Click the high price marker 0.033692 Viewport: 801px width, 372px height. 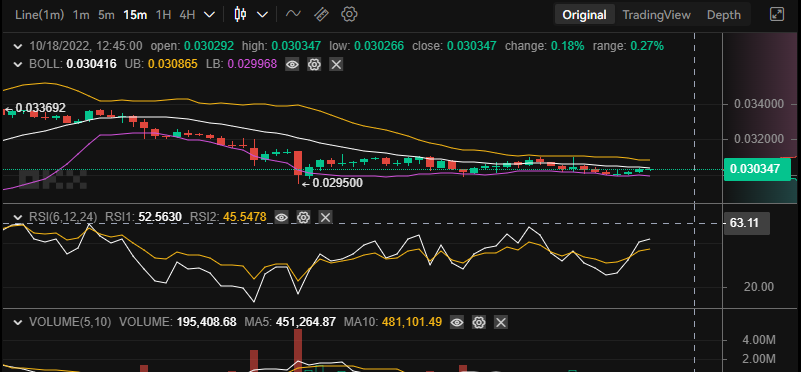tap(40, 108)
